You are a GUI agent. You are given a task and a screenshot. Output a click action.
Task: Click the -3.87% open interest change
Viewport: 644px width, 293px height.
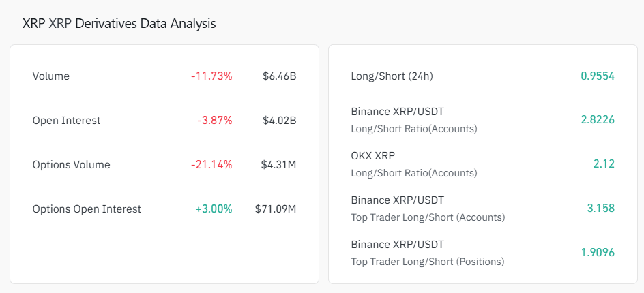pyautogui.click(x=215, y=121)
